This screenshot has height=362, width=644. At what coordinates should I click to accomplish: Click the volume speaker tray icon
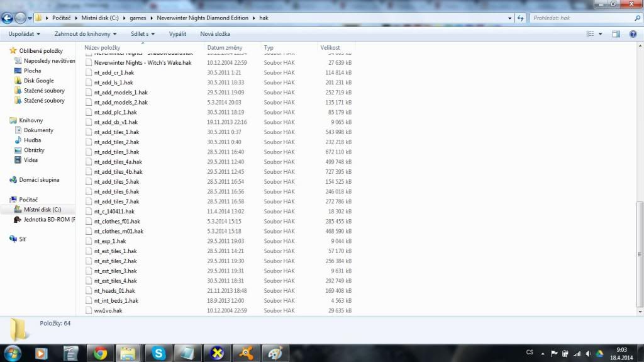[x=588, y=354]
